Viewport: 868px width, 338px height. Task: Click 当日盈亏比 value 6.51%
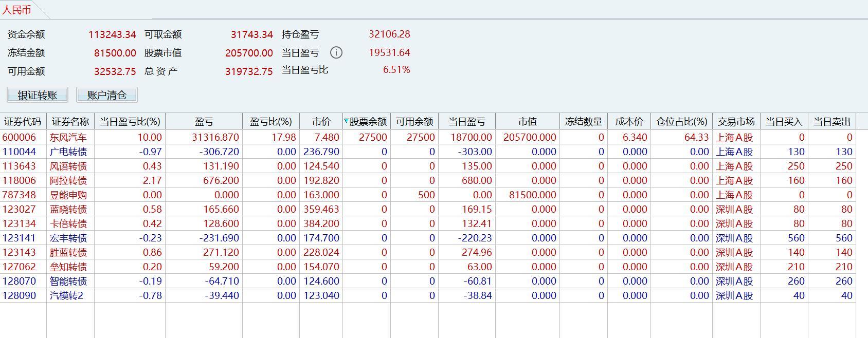click(x=396, y=69)
